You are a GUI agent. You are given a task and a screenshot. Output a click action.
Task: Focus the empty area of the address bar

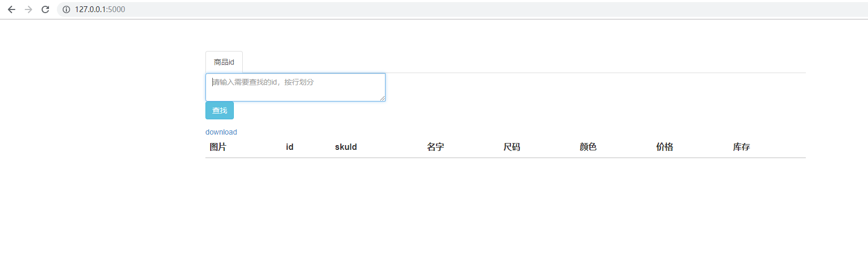point(474,9)
